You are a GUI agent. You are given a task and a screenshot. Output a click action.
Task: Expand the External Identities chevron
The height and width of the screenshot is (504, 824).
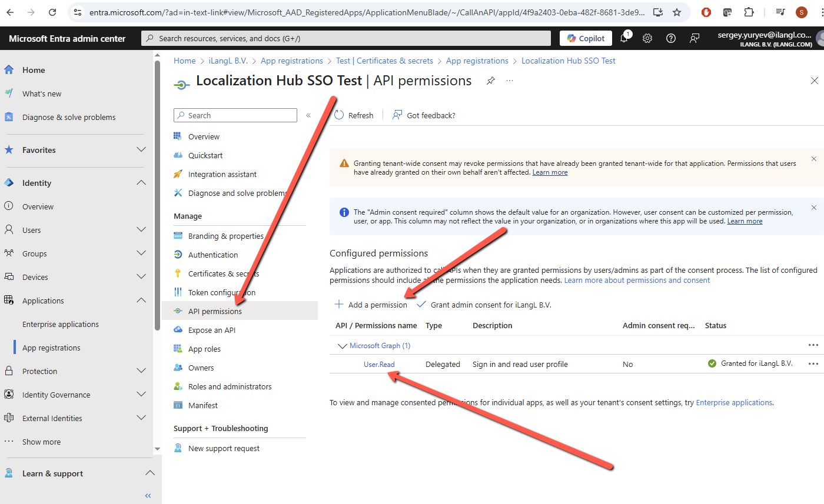point(141,418)
